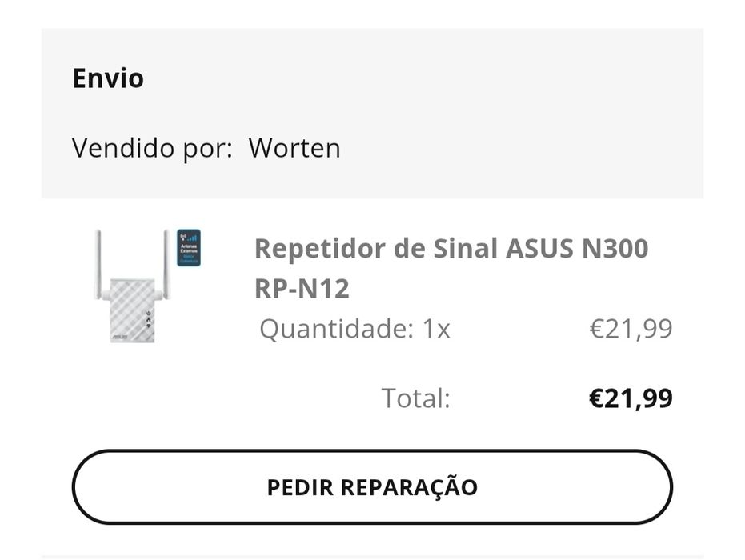Click the bold total price €21,99

(631, 398)
